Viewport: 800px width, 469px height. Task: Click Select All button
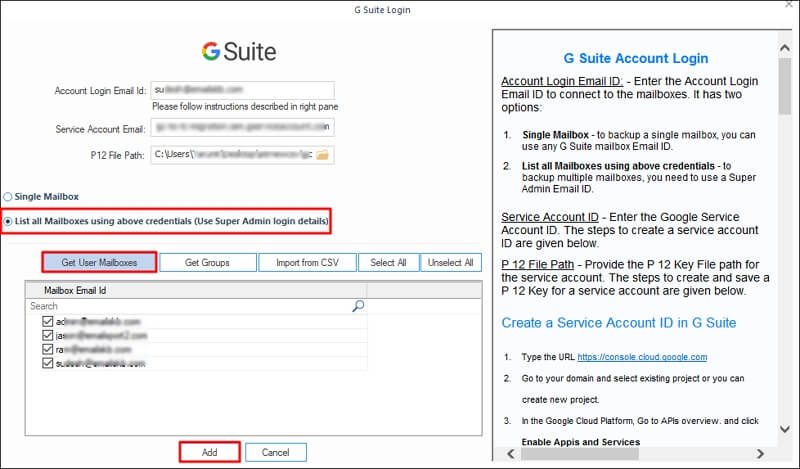[388, 262]
